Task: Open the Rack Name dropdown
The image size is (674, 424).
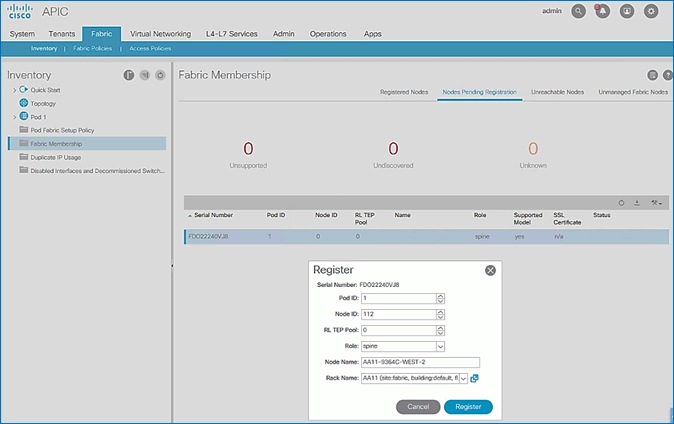Action: coord(462,378)
